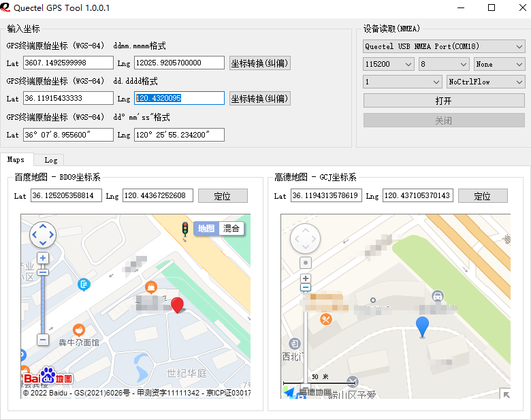Switch to the Log tab

[51, 160]
